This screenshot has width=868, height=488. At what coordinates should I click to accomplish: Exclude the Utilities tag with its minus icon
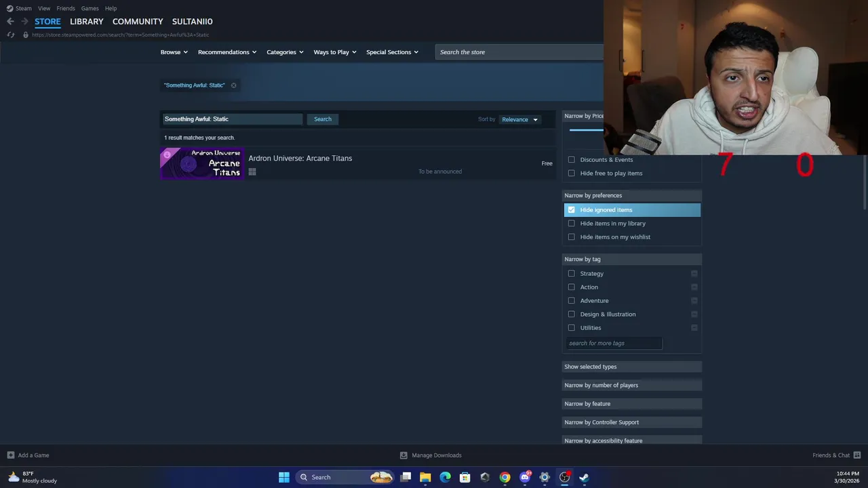tap(694, 328)
